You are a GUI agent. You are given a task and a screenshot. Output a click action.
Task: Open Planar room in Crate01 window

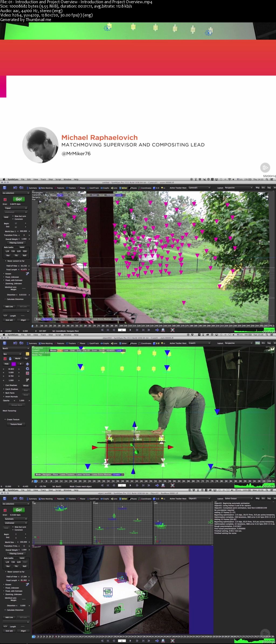(x=82, y=343)
